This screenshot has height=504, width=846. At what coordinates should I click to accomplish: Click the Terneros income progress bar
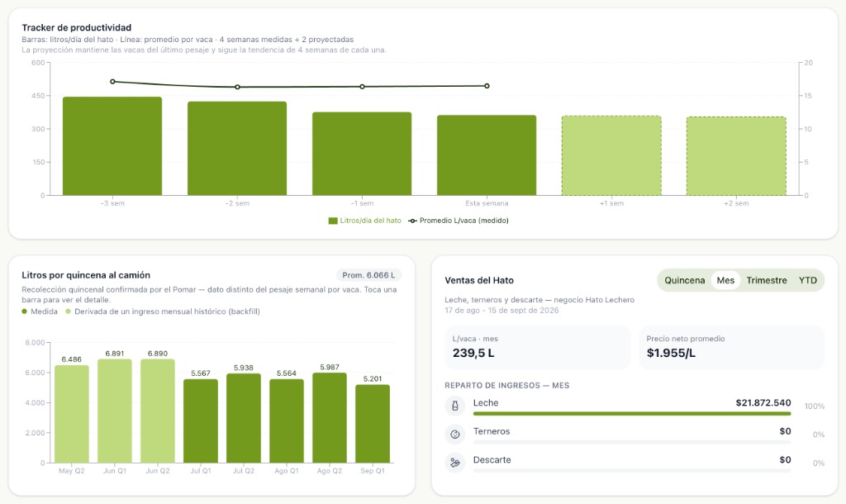[x=632, y=443]
